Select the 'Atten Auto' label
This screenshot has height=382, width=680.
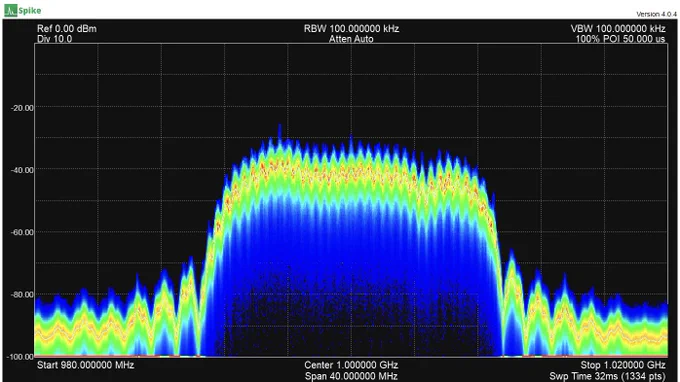(x=351, y=39)
